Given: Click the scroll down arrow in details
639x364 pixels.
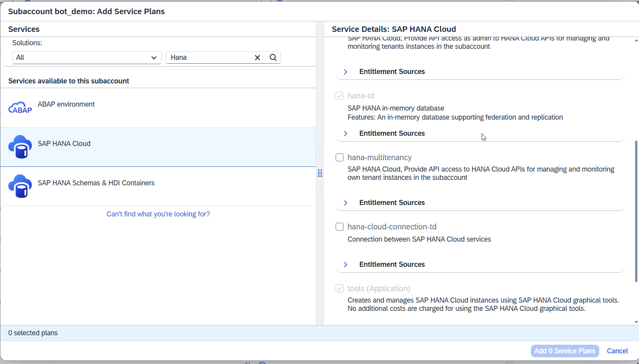Looking at the screenshot, I should [x=636, y=322].
